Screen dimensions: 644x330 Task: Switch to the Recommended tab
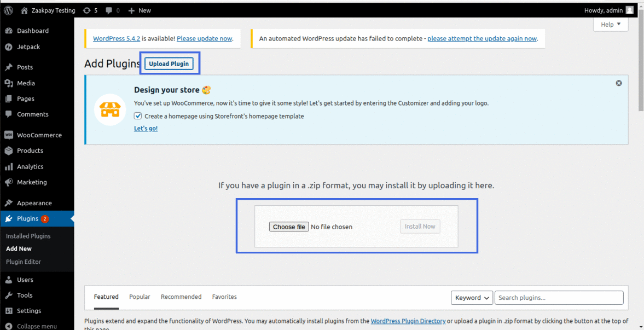(181, 297)
